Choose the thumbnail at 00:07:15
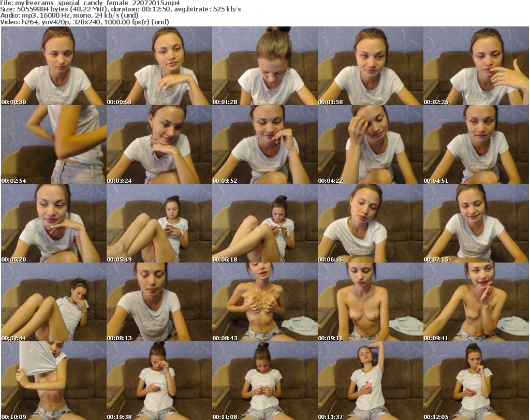Screen dimensions: 530x420 pyautogui.click(x=476, y=223)
